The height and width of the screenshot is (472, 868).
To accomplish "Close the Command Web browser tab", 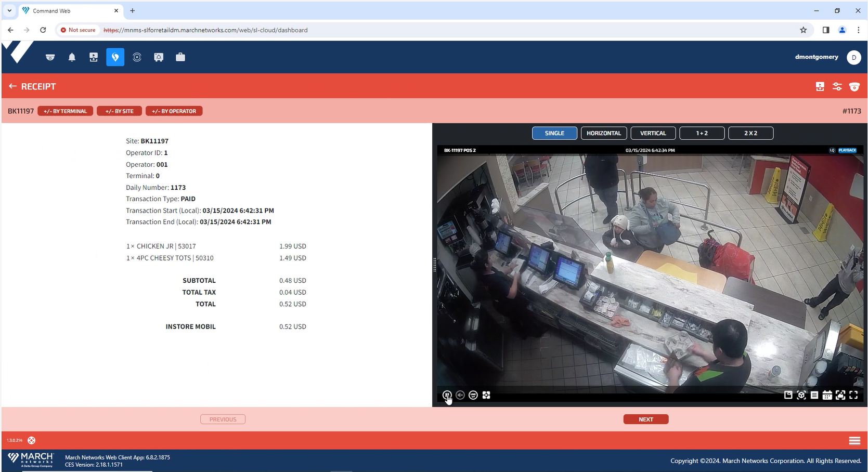I will click(x=116, y=10).
